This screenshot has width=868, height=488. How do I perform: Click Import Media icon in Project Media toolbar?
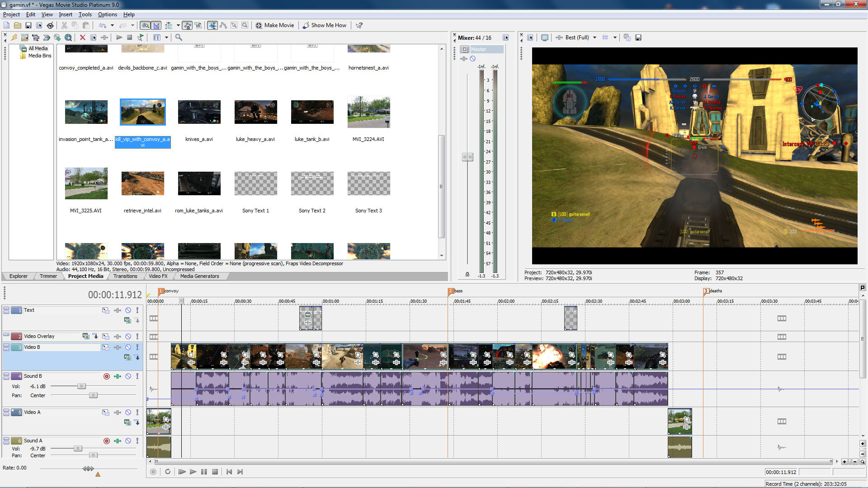(24, 38)
